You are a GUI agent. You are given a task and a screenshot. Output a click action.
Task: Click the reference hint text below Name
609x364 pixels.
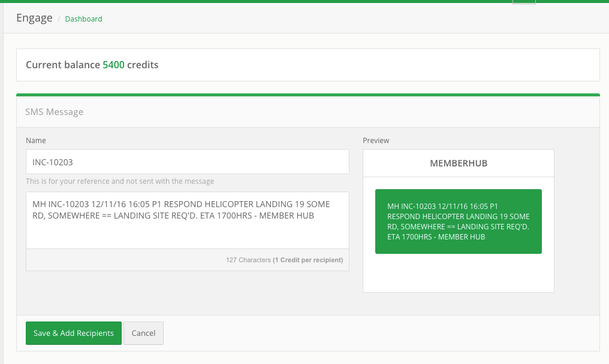120,181
